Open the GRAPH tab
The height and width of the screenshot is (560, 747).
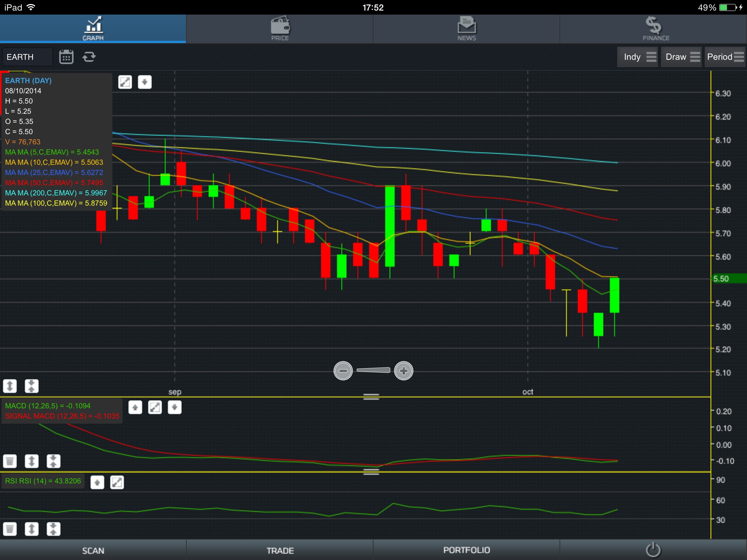coord(93,28)
